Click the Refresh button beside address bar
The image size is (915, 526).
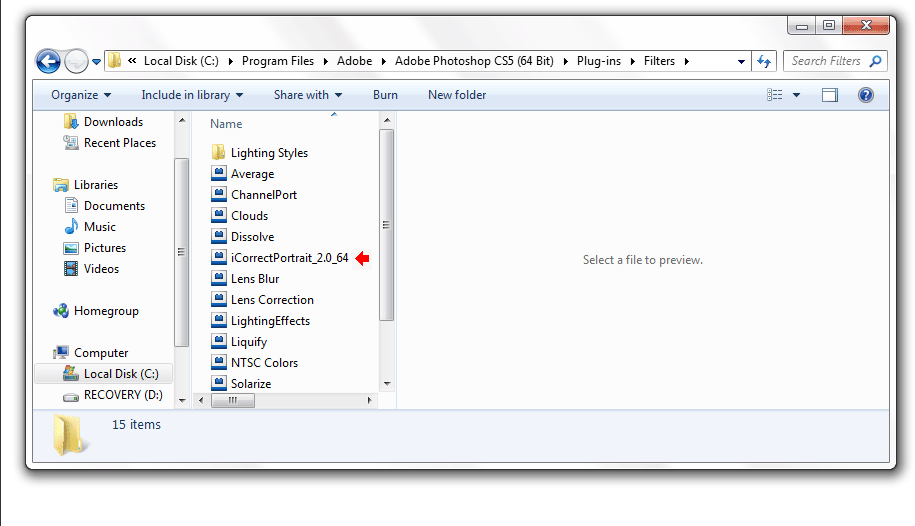click(765, 61)
